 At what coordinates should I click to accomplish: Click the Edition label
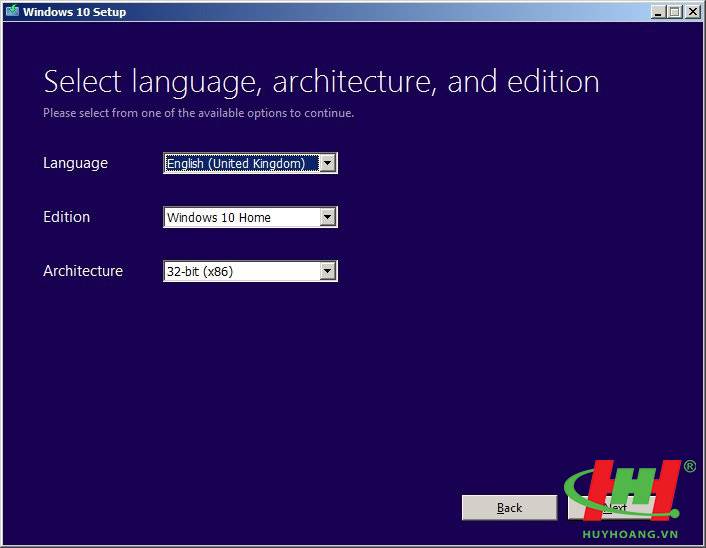click(66, 217)
